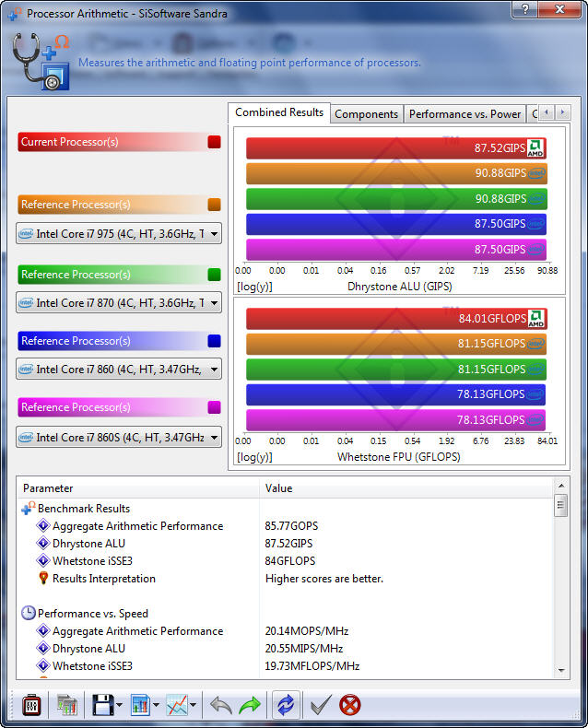Click the grey checkmark OK icon
588x728 pixels.
(321, 705)
